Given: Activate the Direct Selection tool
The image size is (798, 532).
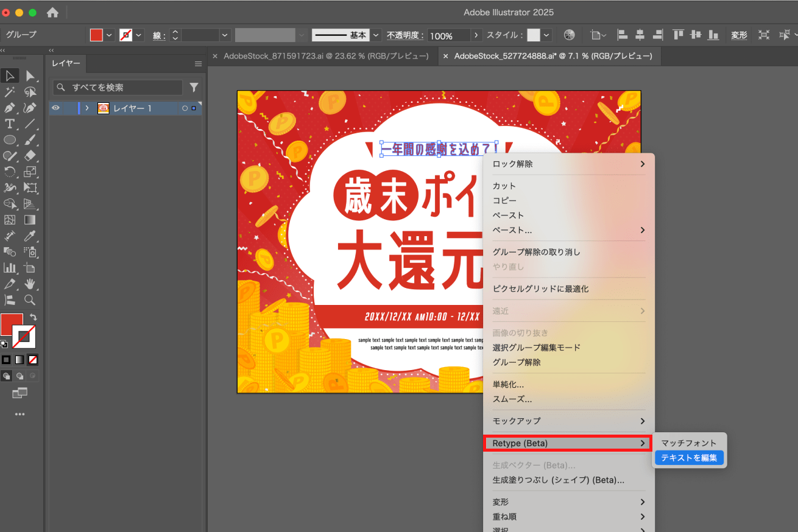Looking at the screenshot, I should pyautogui.click(x=30, y=75).
